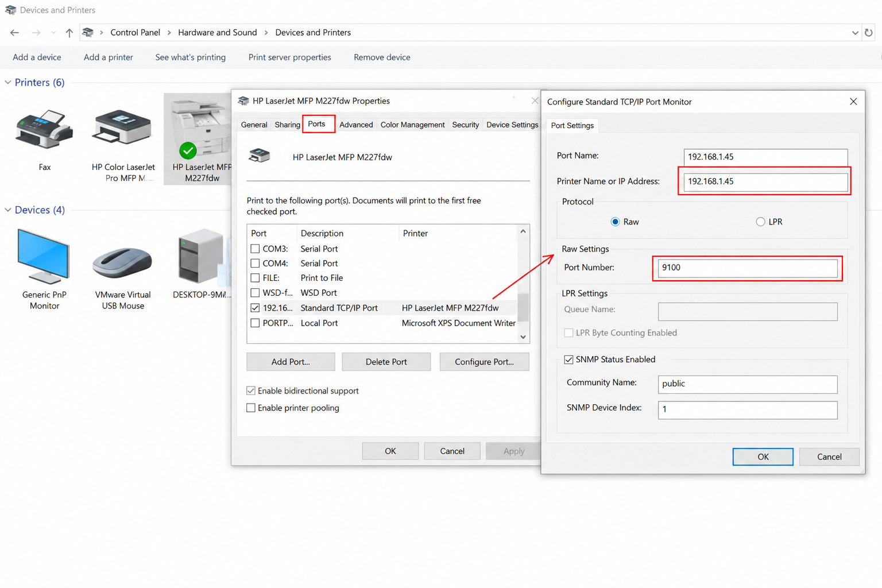Viewport: 882px width, 588px height.
Task: Click the Printer Name or IP Address field
Action: (765, 181)
